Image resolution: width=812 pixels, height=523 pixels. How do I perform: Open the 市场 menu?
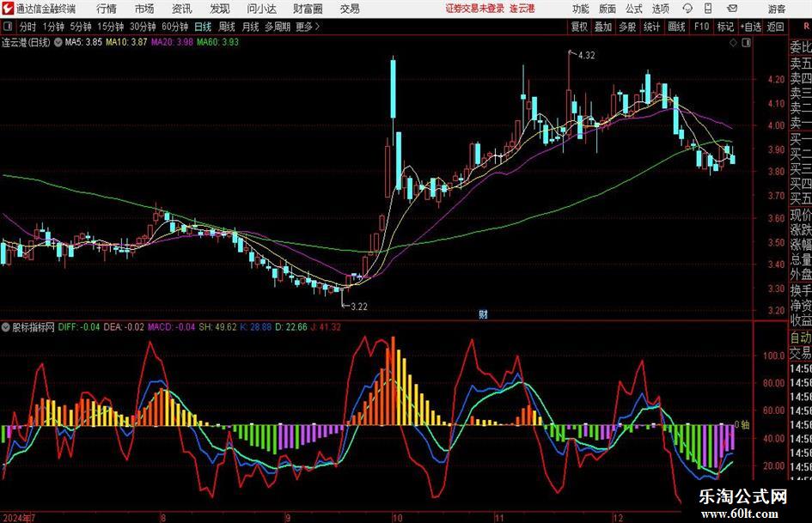point(144,9)
